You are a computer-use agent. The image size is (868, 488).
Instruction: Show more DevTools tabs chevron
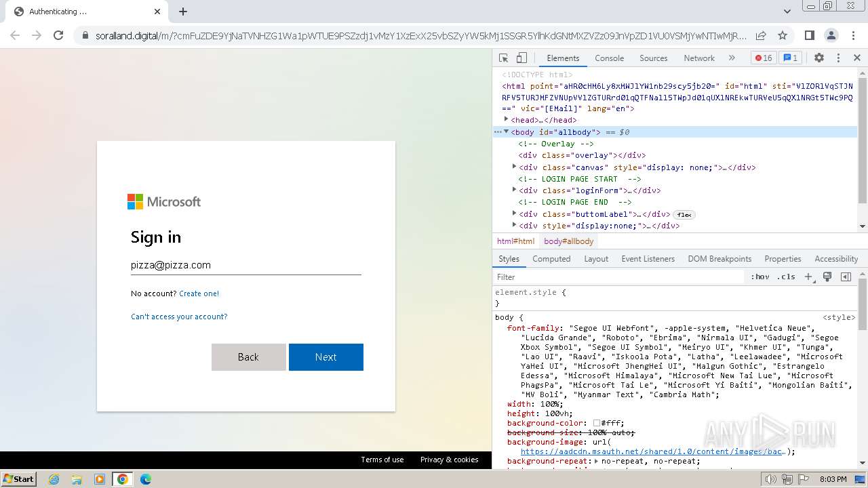732,58
